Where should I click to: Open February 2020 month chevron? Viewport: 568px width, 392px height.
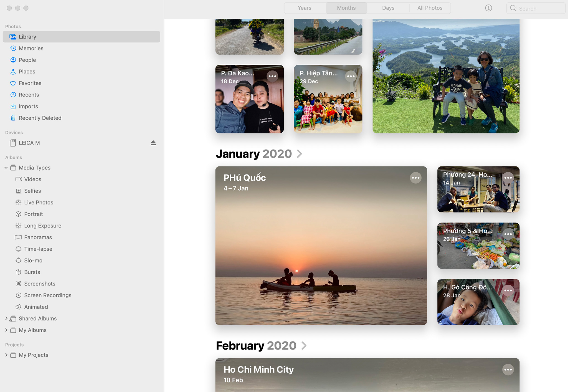pyautogui.click(x=304, y=346)
